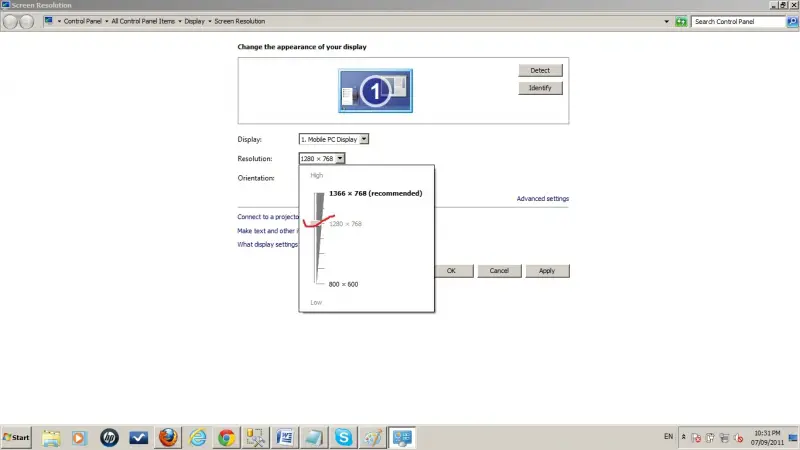Open the Make text and other items link

click(268, 231)
